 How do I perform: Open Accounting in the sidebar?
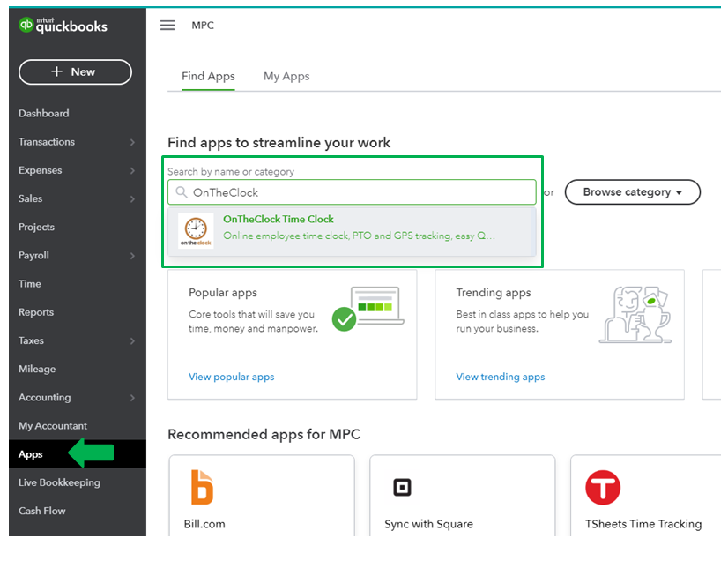click(x=45, y=398)
